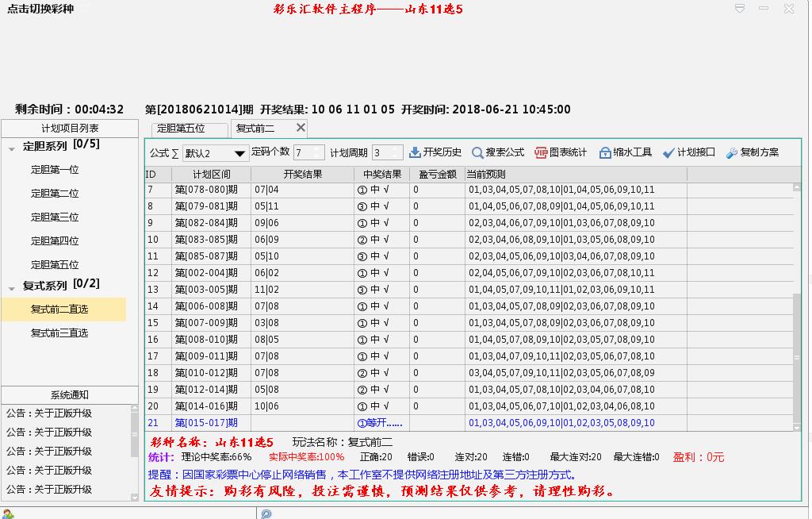Close the 复式前二 tab
Screen dimensions: 812x519
(301, 128)
